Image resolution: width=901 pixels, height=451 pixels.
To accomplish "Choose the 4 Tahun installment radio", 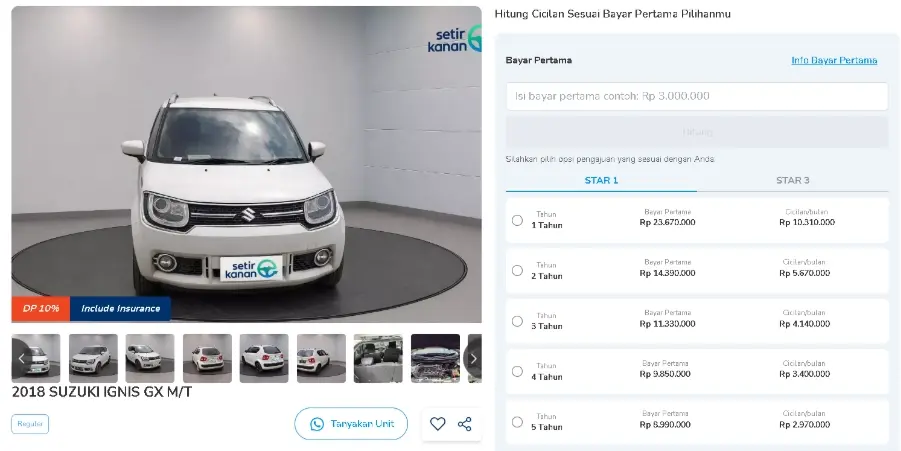I will (517, 372).
